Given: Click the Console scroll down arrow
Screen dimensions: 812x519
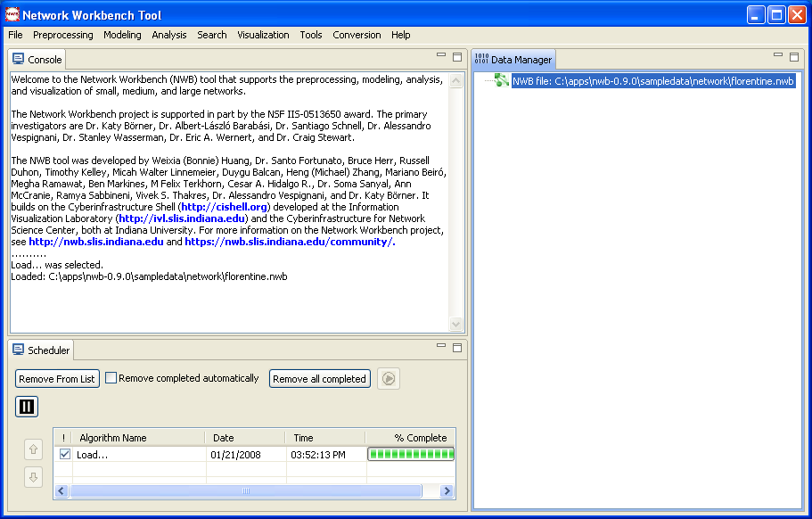Looking at the screenshot, I should coord(455,325).
